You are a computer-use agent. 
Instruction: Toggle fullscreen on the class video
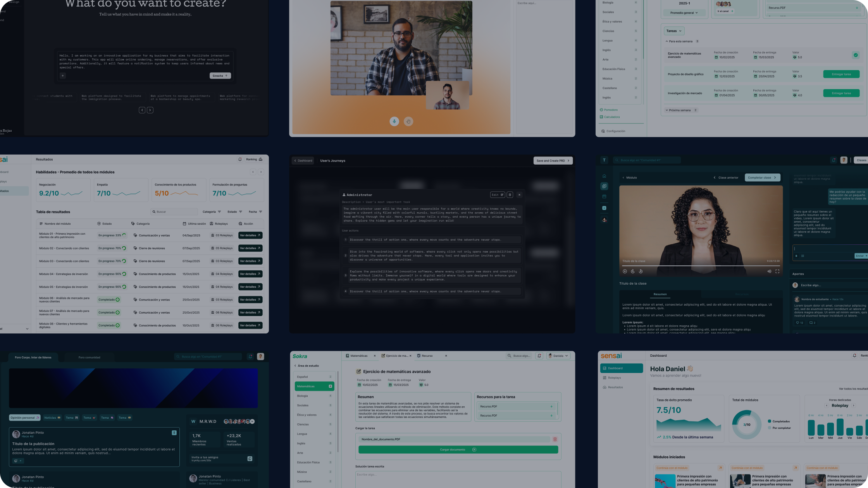[777, 271]
